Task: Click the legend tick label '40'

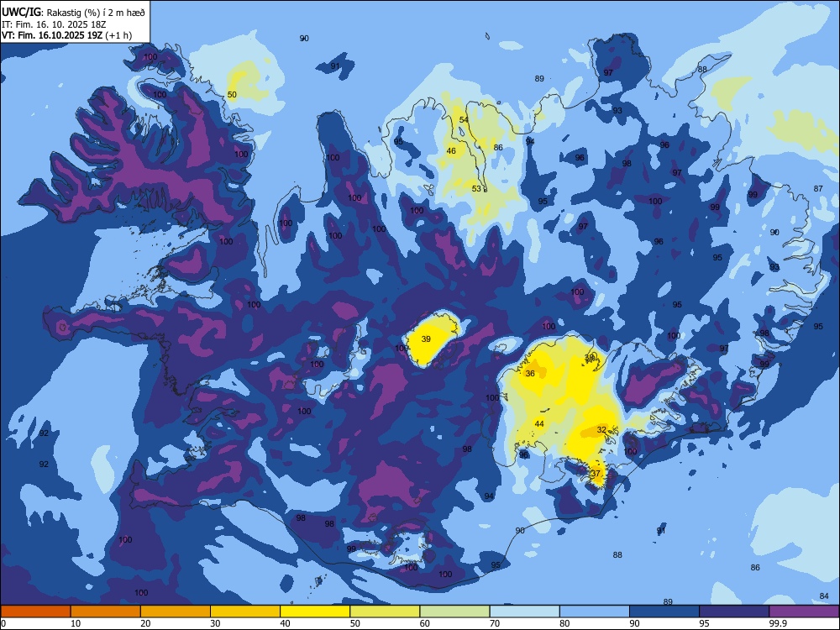Action: 285,623
